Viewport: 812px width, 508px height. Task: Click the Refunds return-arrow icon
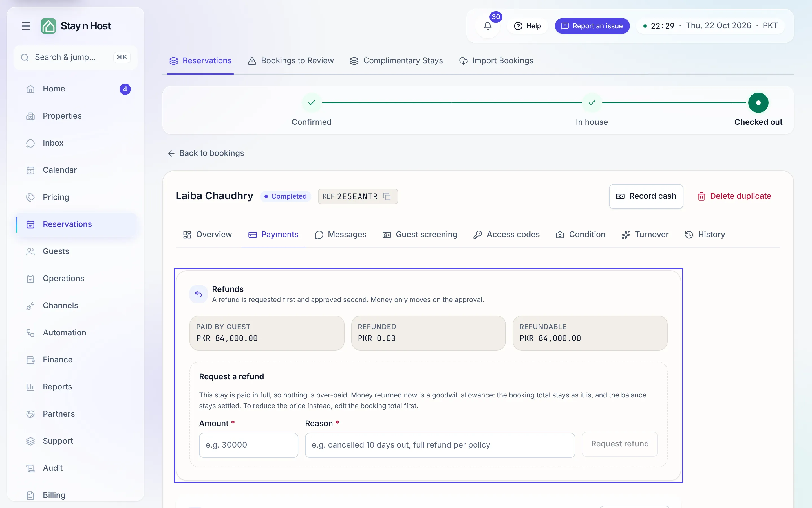click(x=198, y=294)
